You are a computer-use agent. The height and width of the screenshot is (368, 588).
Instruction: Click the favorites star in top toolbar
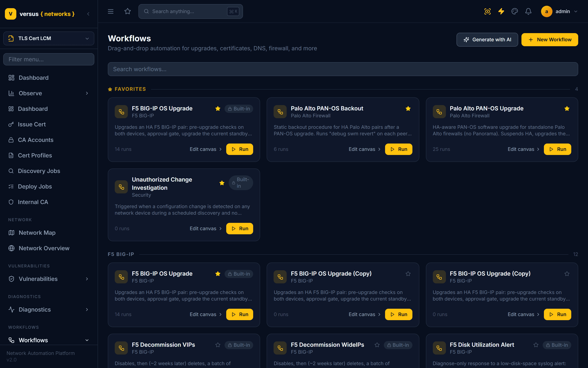pyautogui.click(x=128, y=11)
